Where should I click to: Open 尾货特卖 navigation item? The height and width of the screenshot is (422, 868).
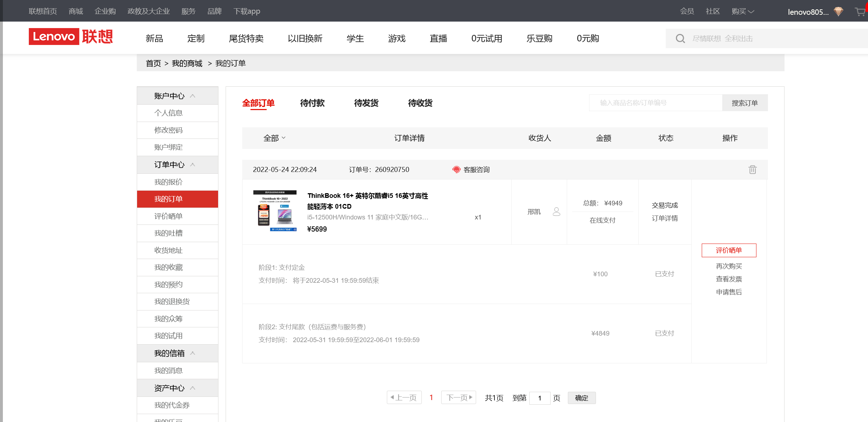click(x=246, y=38)
